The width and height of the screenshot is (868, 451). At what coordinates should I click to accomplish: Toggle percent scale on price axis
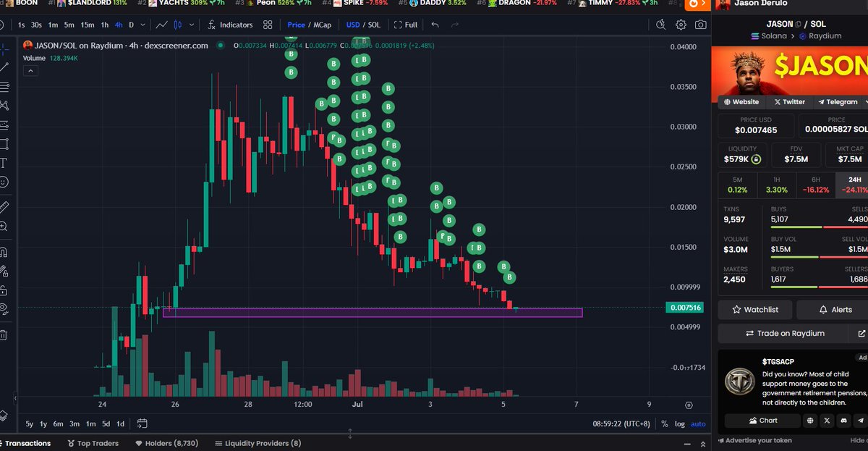[x=665, y=423]
